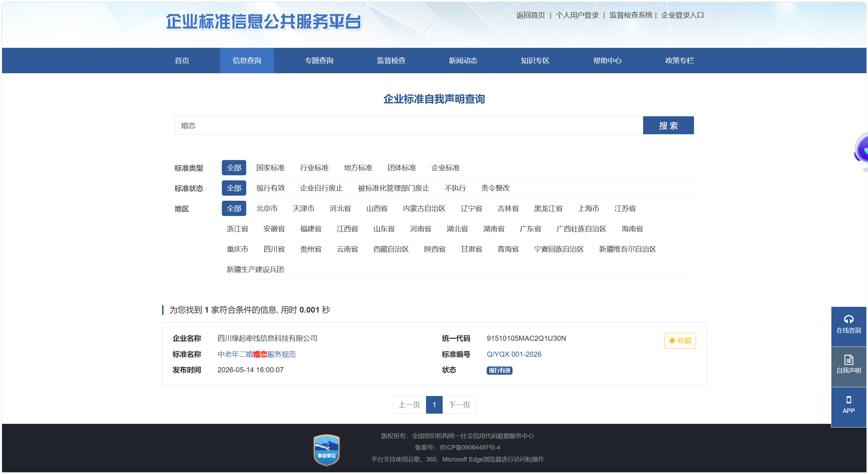The height and width of the screenshot is (474, 868).
Task: Filter status by 现行有效
Action: (270, 188)
